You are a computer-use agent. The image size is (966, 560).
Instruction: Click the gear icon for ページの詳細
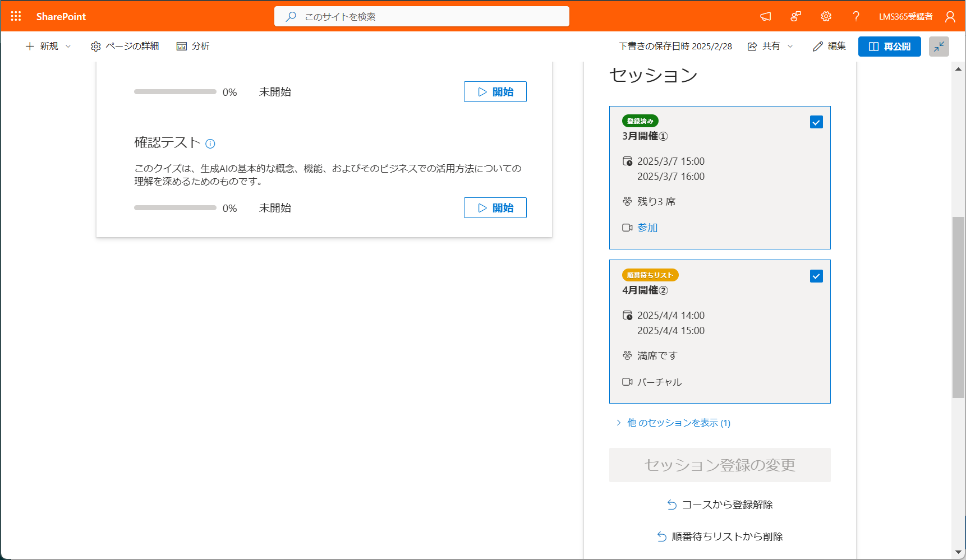96,47
